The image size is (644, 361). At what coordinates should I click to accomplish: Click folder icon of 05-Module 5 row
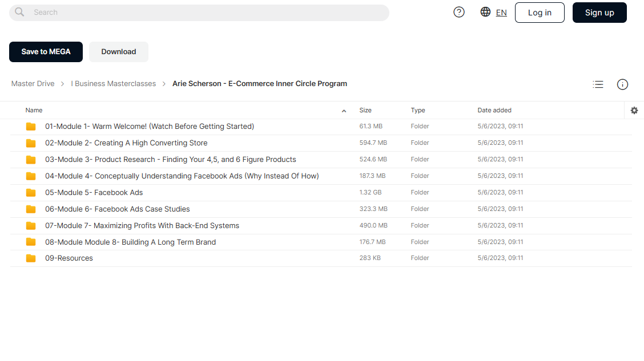31,193
